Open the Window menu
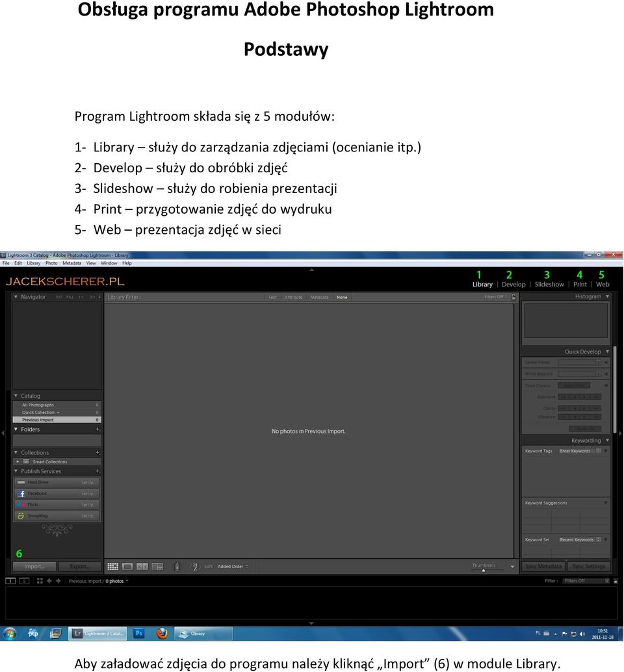Screen dimensions: 624x672 (x=109, y=263)
